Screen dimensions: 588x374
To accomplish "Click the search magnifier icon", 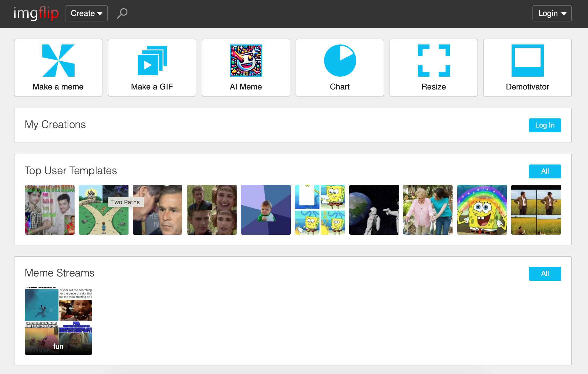I will 122,13.
